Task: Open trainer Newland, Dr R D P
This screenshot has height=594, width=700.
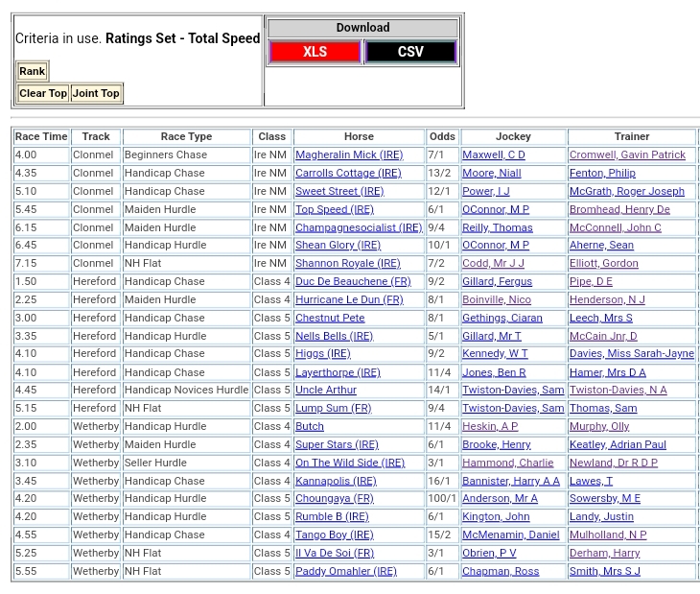Action: point(614,463)
